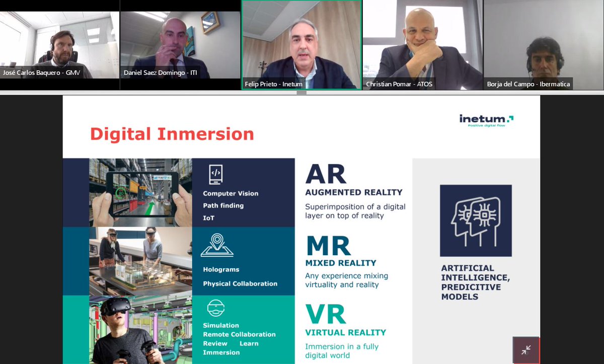Click the map pin icon above Holograms

coord(217,245)
